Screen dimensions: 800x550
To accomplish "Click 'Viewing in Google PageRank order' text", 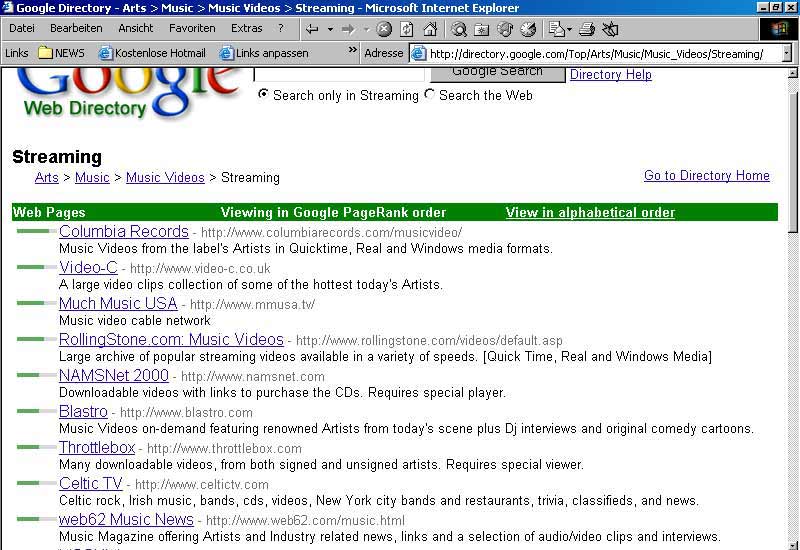I will point(334,212).
